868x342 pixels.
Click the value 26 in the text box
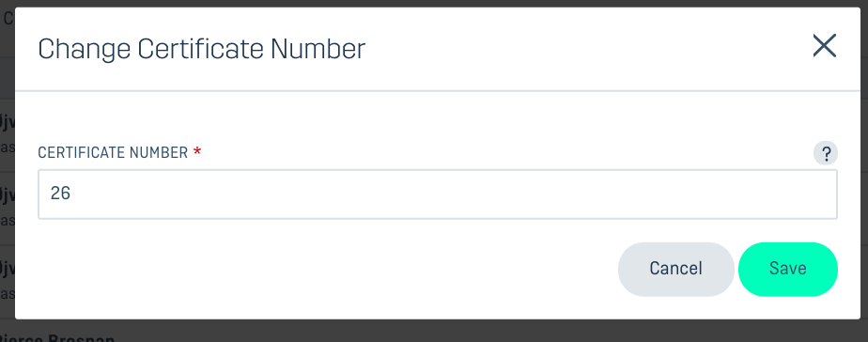click(60, 194)
